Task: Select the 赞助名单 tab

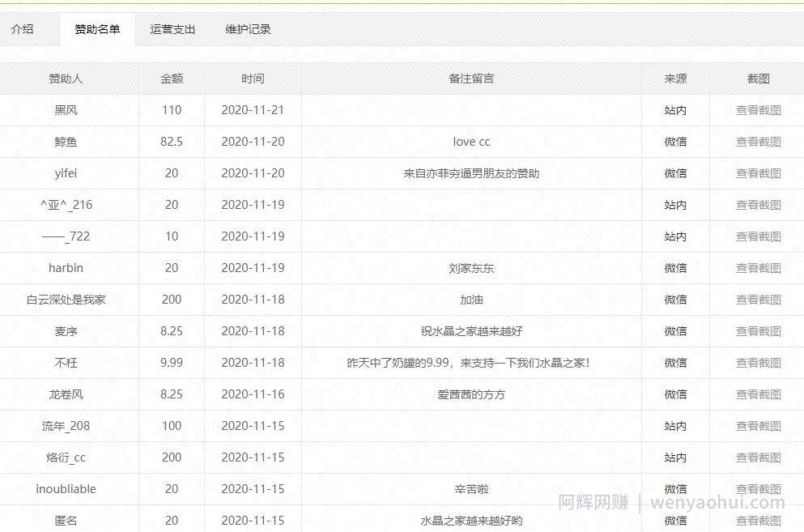Action: coord(97,29)
